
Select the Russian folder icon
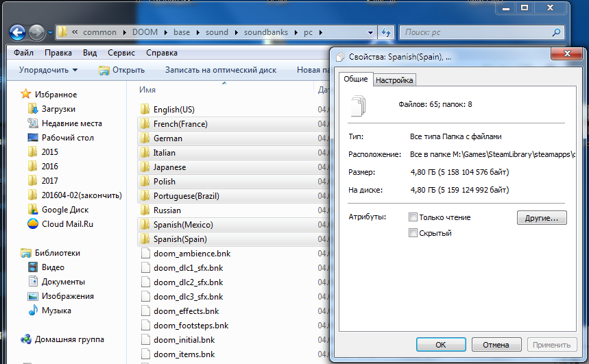pos(145,210)
